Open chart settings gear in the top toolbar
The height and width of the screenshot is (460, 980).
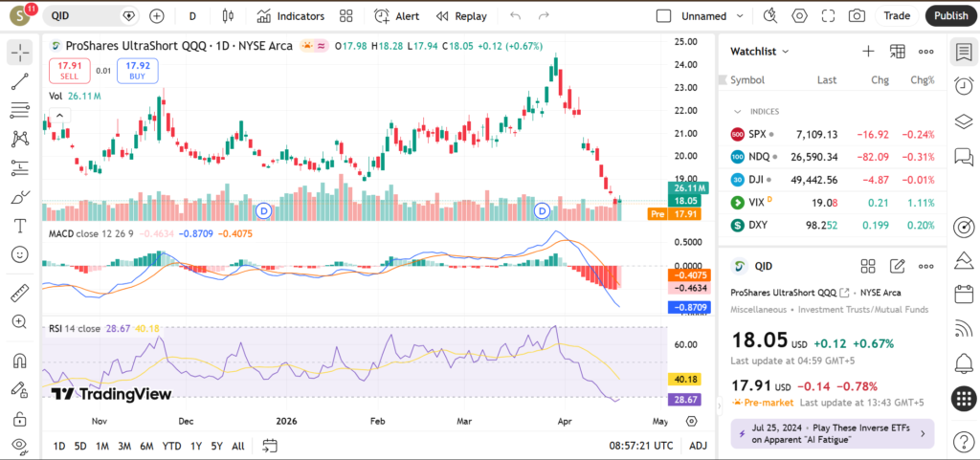(800, 16)
